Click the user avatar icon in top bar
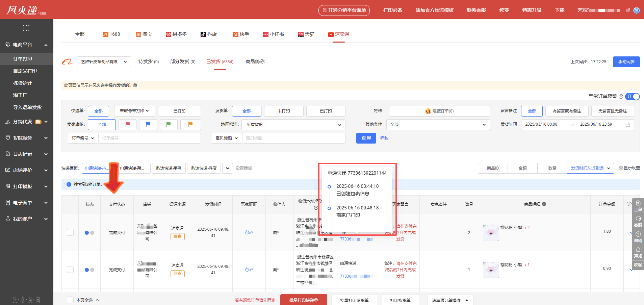The height and width of the screenshot is (305, 644). pyautogui.click(x=637, y=10)
